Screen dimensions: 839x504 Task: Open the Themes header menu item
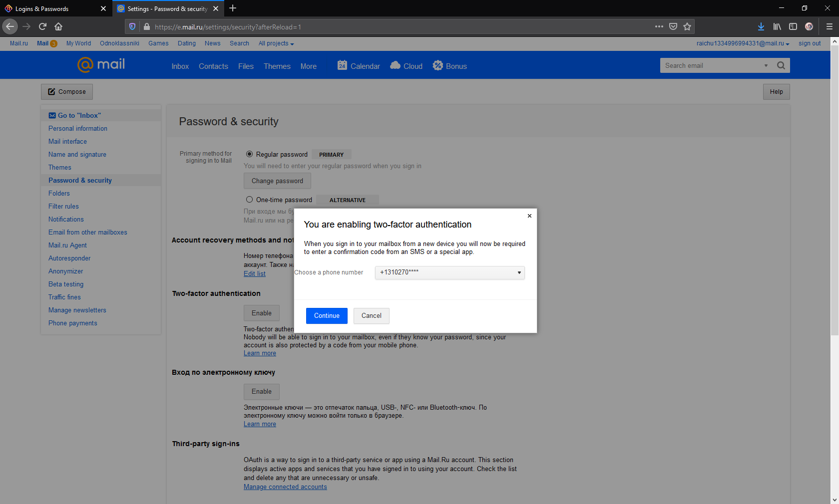pyautogui.click(x=277, y=66)
